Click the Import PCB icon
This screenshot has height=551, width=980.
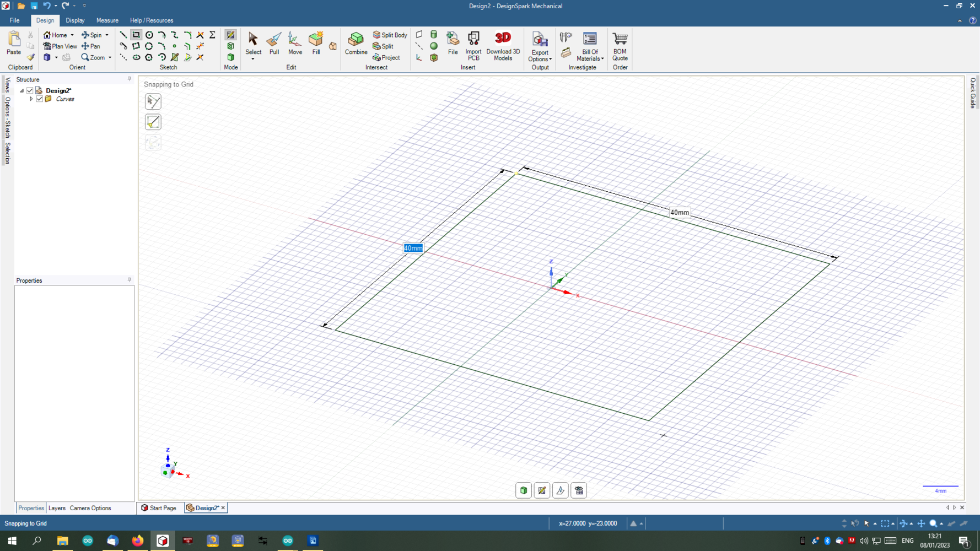pos(473,45)
